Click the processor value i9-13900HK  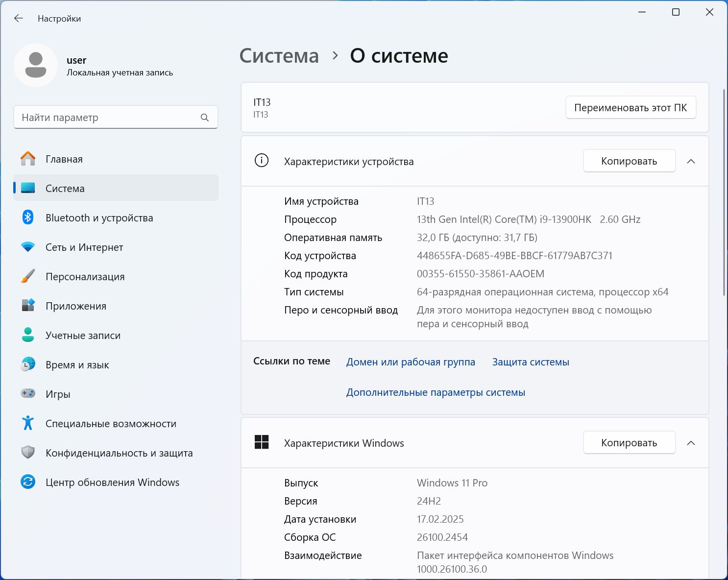tap(529, 219)
